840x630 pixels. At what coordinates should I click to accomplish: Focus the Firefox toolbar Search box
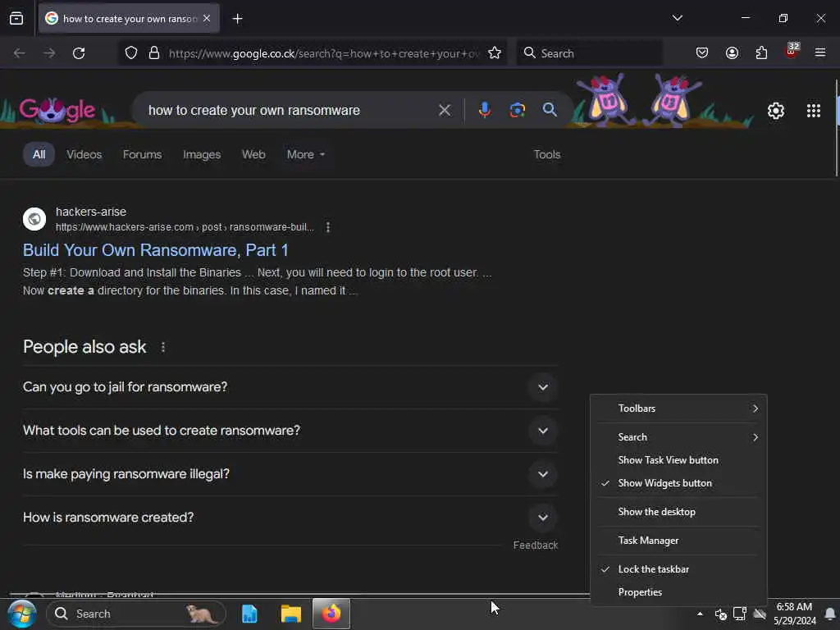click(x=589, y=53)
